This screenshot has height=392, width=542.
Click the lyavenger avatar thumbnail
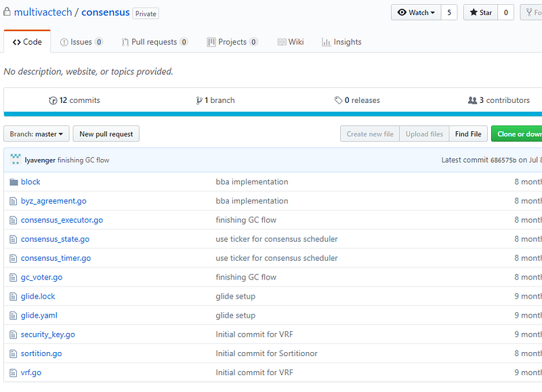click(x=16, y=160)
